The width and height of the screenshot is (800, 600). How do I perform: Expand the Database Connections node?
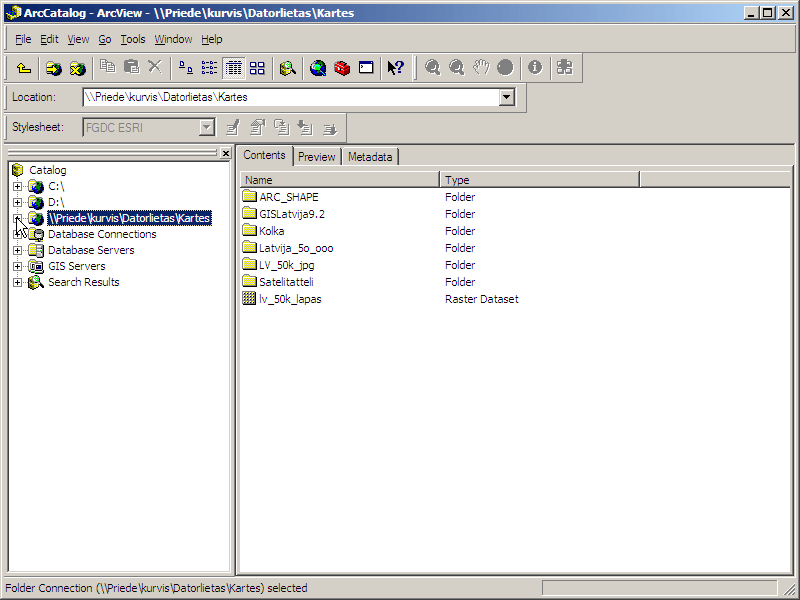[x=17, y=234]
